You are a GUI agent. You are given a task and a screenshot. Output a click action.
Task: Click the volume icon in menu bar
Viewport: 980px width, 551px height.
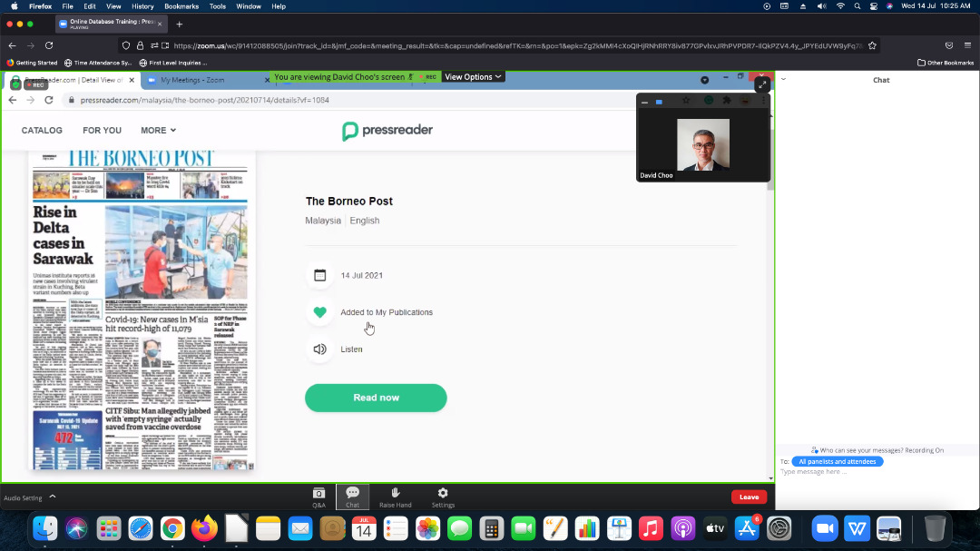point(821,6)
